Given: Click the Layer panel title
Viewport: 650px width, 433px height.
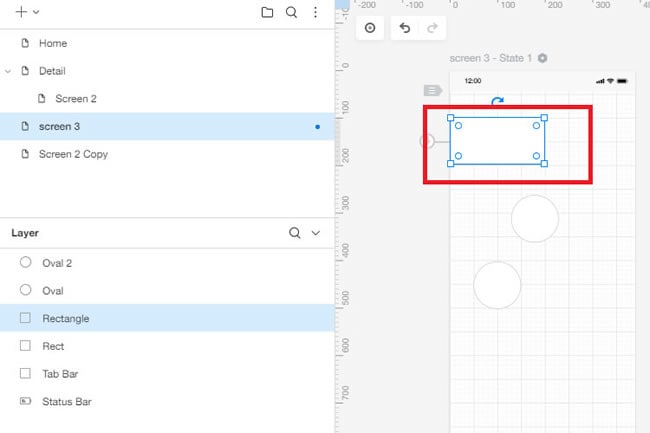Looking at the screenshot, I should (25, 233).
